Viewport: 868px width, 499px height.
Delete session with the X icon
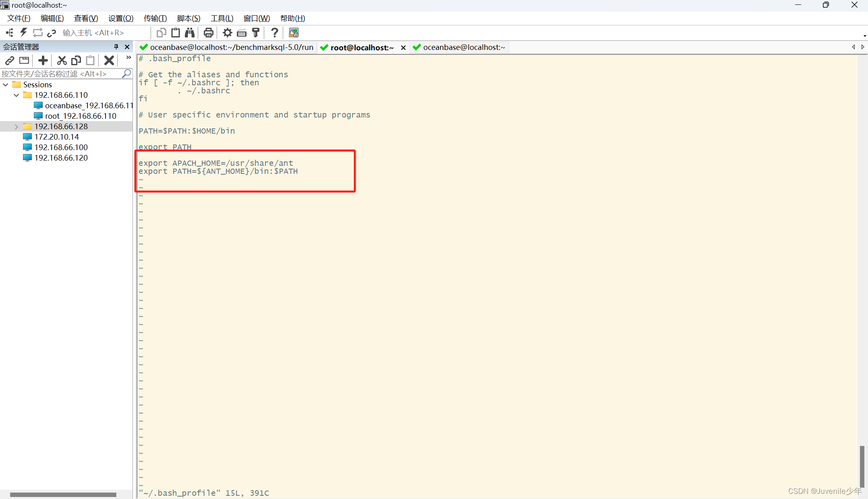[109, 60]
